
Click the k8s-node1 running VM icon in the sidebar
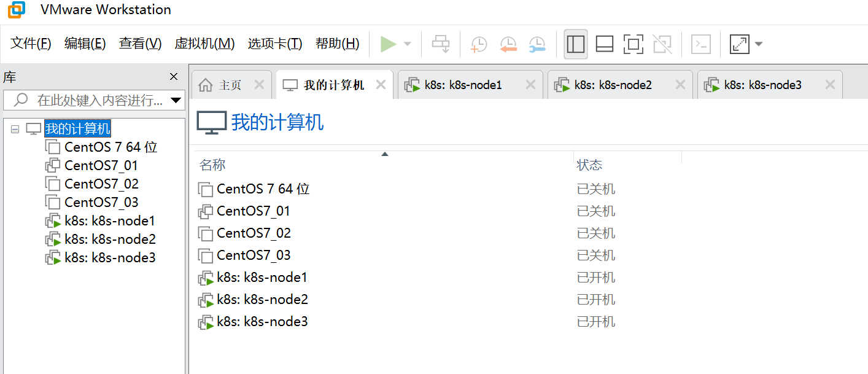[53, 220]
